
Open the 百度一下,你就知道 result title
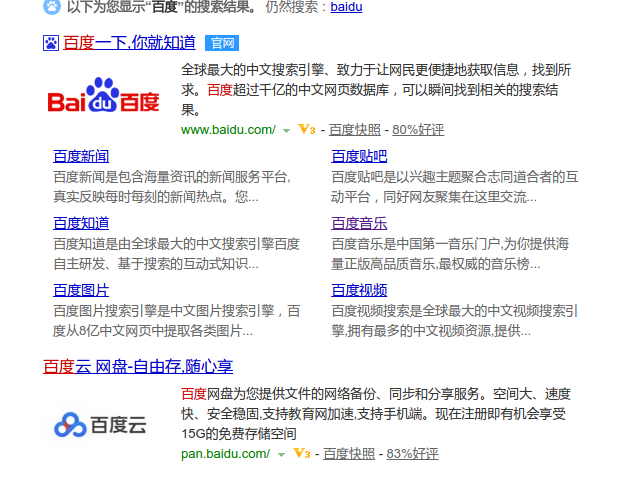[129, 43]
